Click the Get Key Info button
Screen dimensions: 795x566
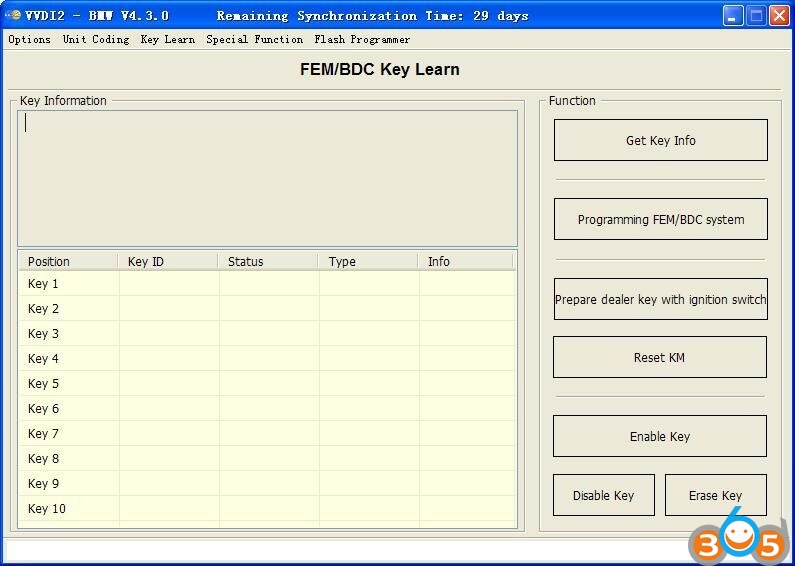pos(661,140)
